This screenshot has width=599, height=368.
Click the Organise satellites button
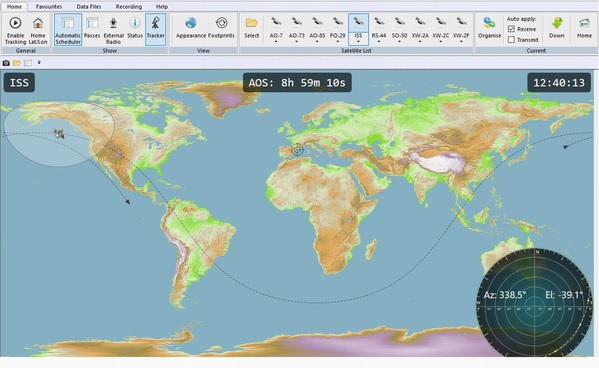[489, 28]
